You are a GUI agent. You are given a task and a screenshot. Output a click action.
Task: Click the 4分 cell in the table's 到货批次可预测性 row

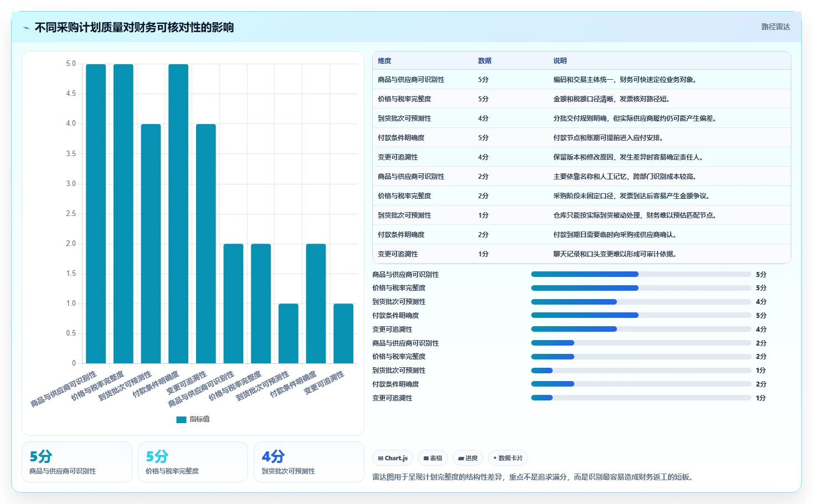tap(483, 119)
